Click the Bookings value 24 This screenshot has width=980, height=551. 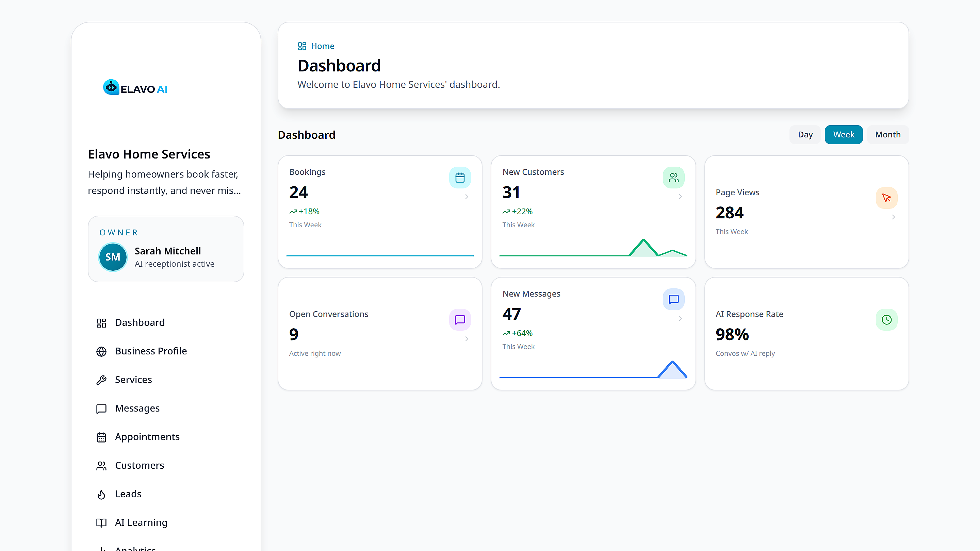click(298, 193)
